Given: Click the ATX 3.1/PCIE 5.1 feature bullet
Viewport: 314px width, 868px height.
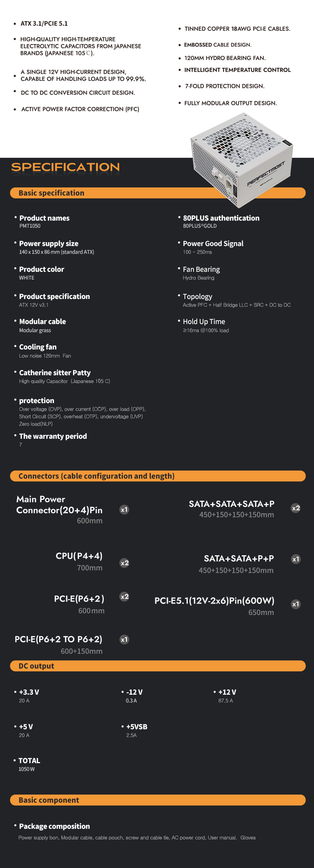Looking at the screenshot, I should 44,24.
